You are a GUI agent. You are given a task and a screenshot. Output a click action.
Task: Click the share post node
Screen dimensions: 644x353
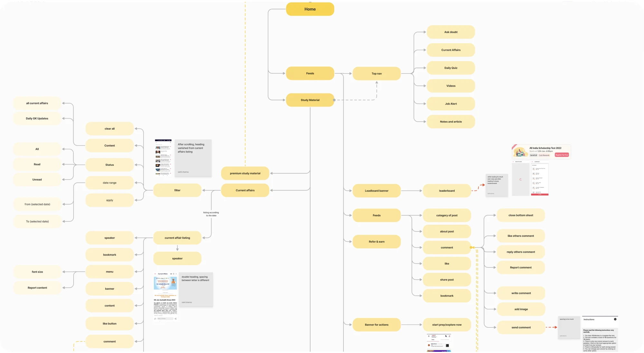[447, 279]
